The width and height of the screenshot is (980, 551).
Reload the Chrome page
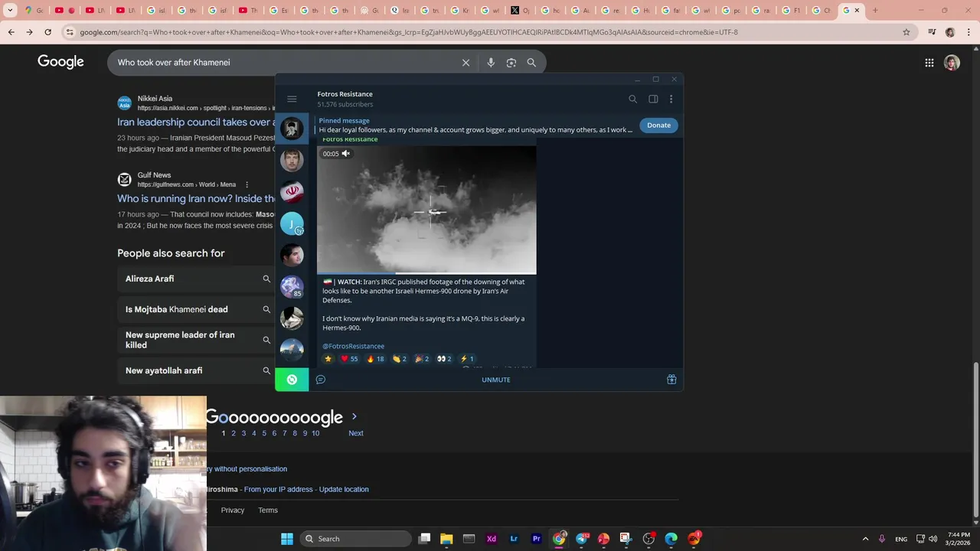[x=47, y=32]
